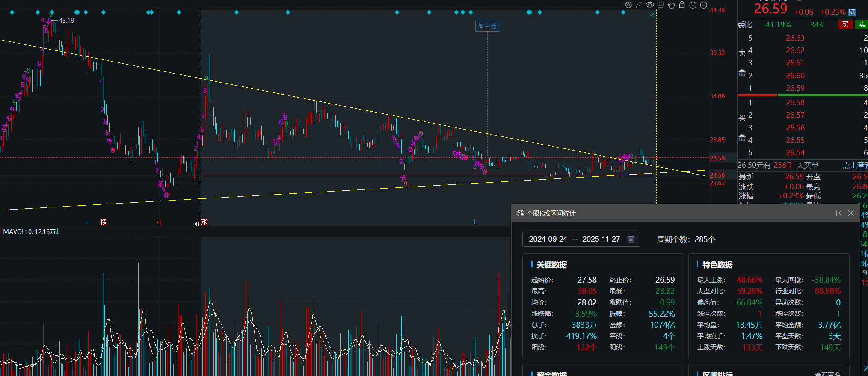Click buy level 5 price 26.54

click(795, 153)
